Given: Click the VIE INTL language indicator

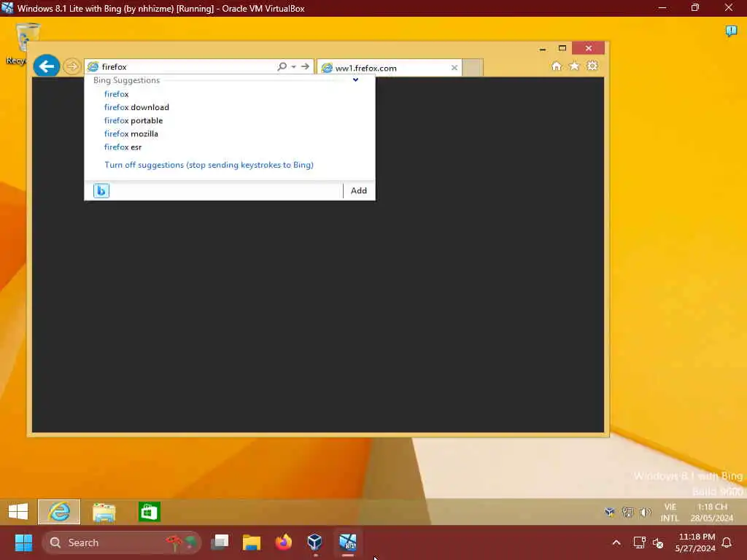Looking at the screenshot, I should [670, 513].
